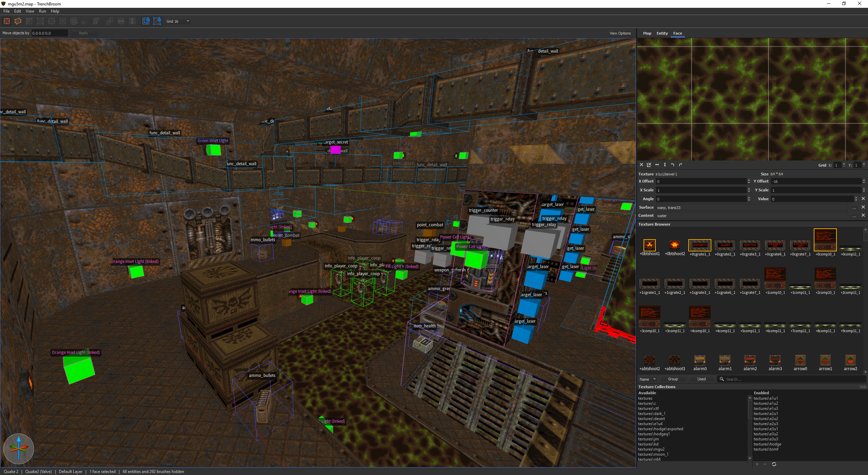Click the Y Scale stepper arrows

pyautogui.click(x=864, y=190)
